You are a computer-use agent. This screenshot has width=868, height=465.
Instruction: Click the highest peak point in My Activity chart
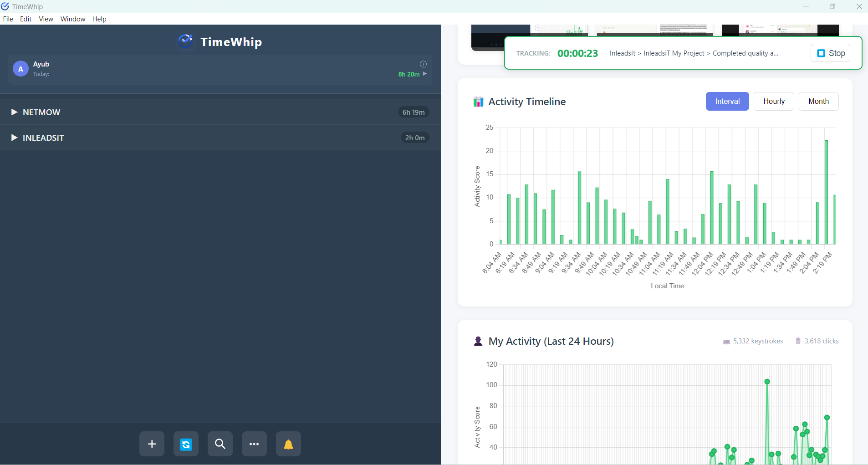[x=767, y=382]
